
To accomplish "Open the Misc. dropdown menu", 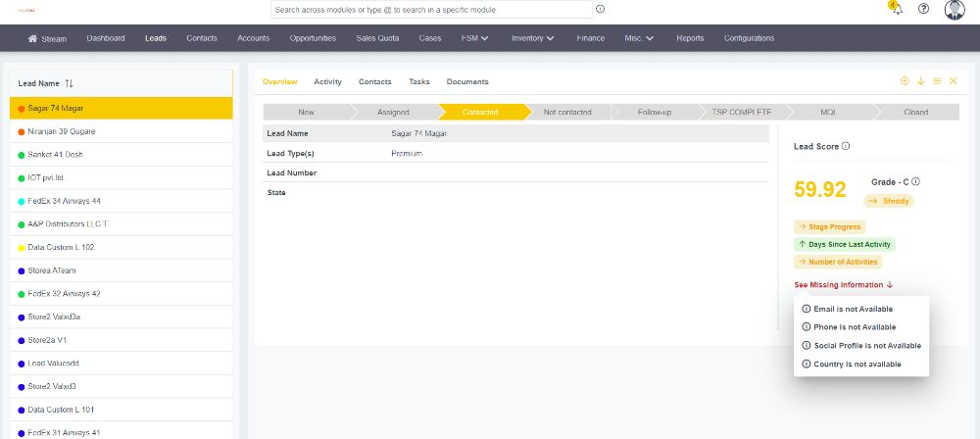I will pyautogui.click(x=639, y=38).
